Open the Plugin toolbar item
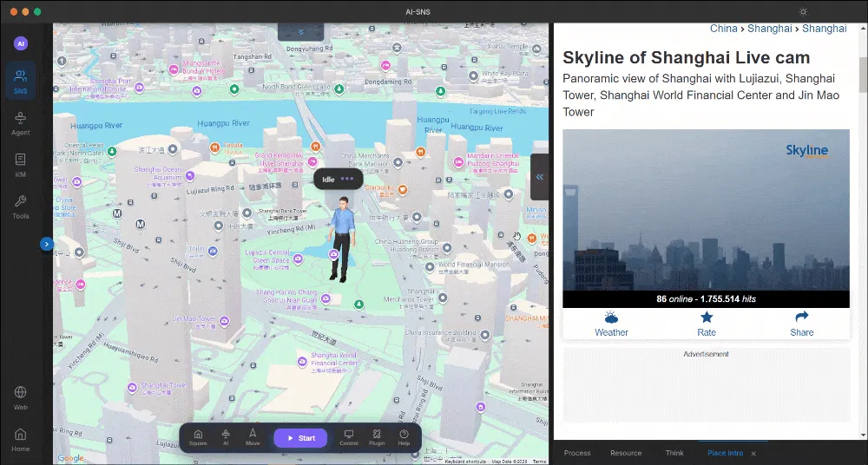Image resolution: width=868 pixels, height=465 pixels. click(x=377, y=437)
